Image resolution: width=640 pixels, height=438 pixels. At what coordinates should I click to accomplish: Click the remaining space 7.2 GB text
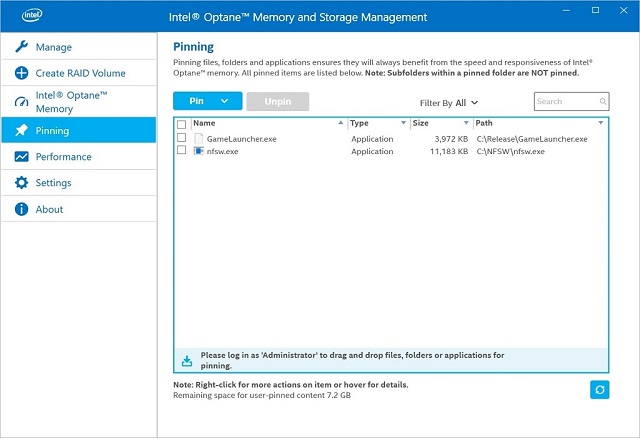(262, 395)
